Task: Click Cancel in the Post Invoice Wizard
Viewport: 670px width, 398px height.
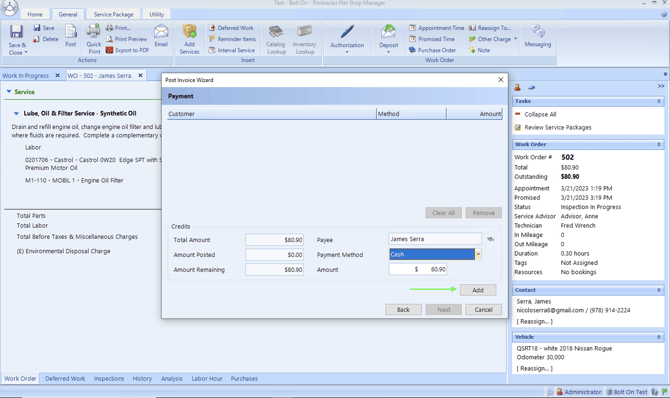Action: point(483,310)
